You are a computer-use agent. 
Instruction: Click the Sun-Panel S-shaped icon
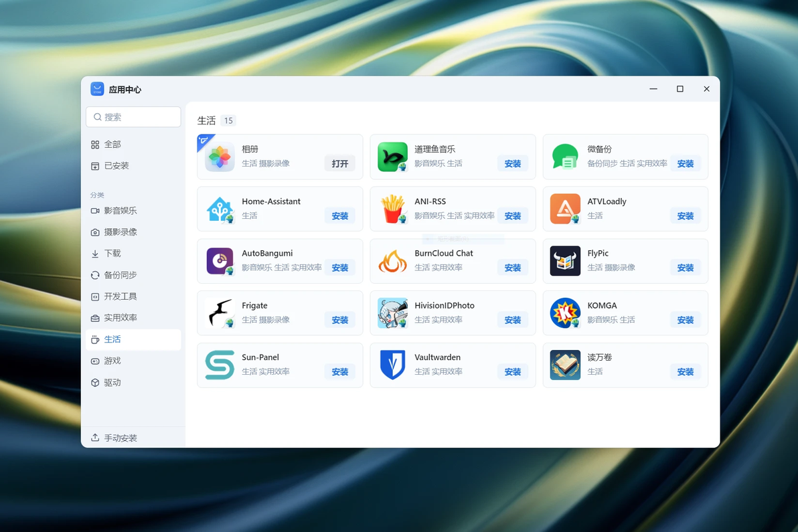pyautogui.click(x=220, y=365)
